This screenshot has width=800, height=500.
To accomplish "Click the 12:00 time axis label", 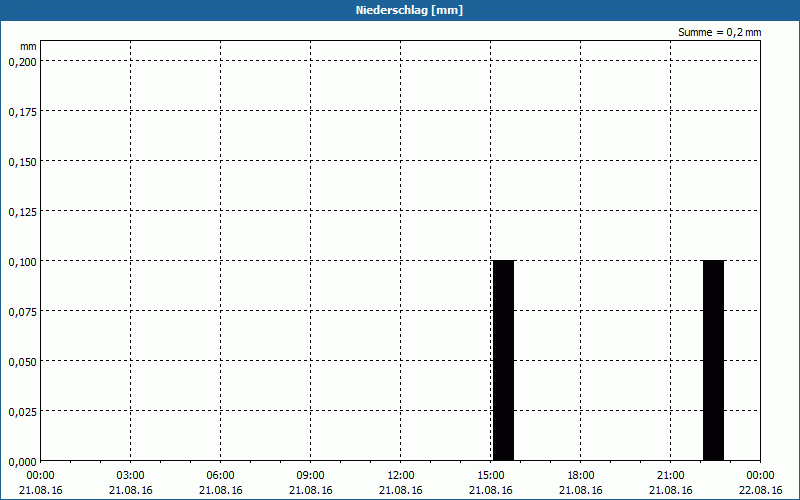I will [x=401, y=475].
